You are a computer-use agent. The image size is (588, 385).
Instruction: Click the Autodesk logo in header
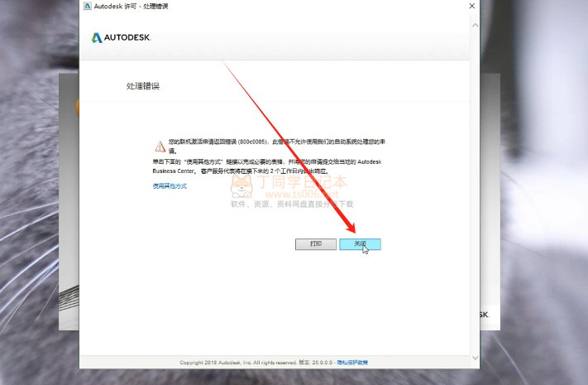tap(121, 37)
